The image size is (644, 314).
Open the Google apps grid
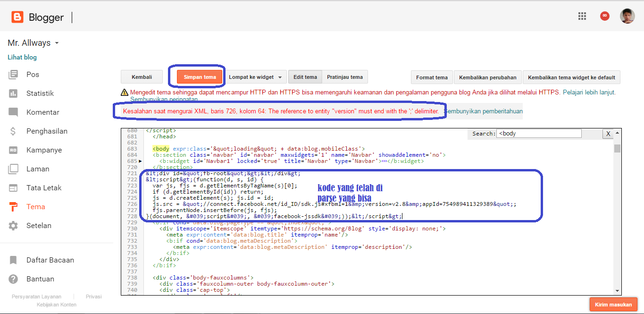582,16
